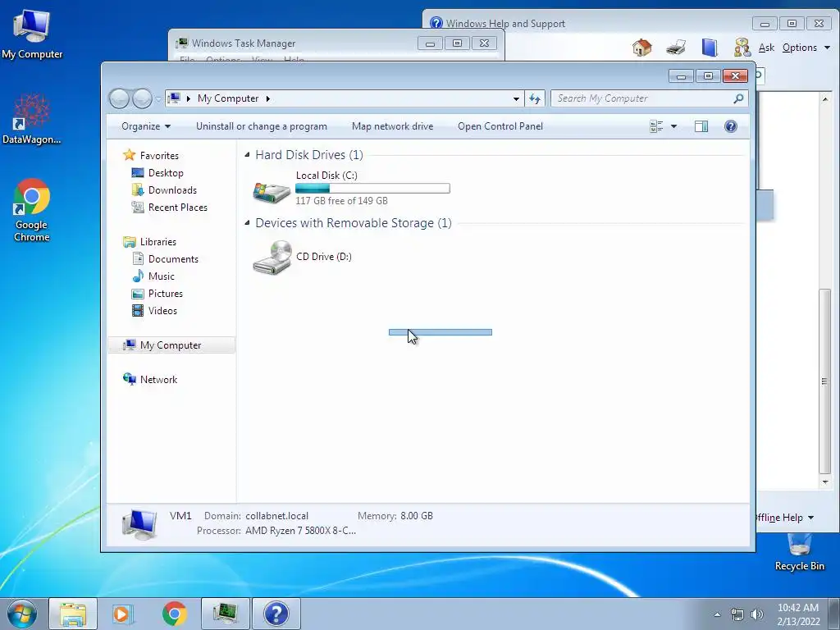Click Map network drive
The image size is (840, 630).
point(393,126)
